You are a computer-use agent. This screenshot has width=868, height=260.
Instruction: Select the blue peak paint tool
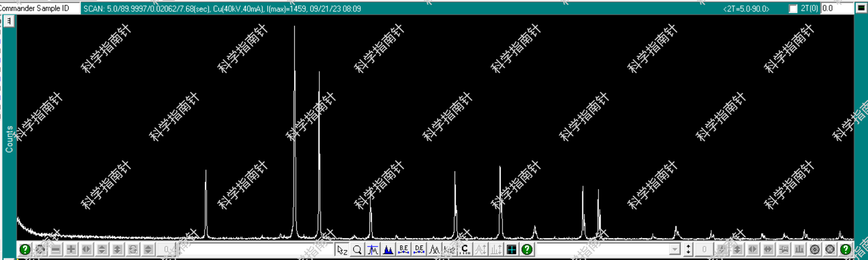click(388, 250)
